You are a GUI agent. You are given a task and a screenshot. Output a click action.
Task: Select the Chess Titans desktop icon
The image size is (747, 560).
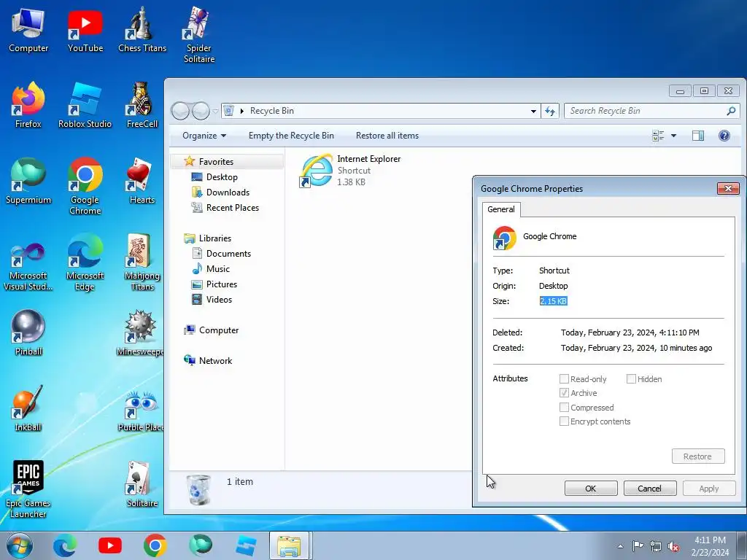[142, 30]
